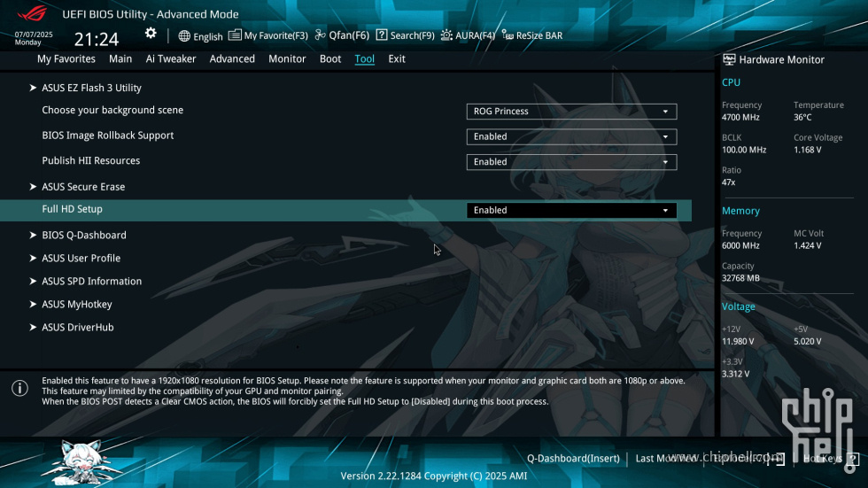
Task: Click the settings gear icon near clock
Action: click(151, 34)
